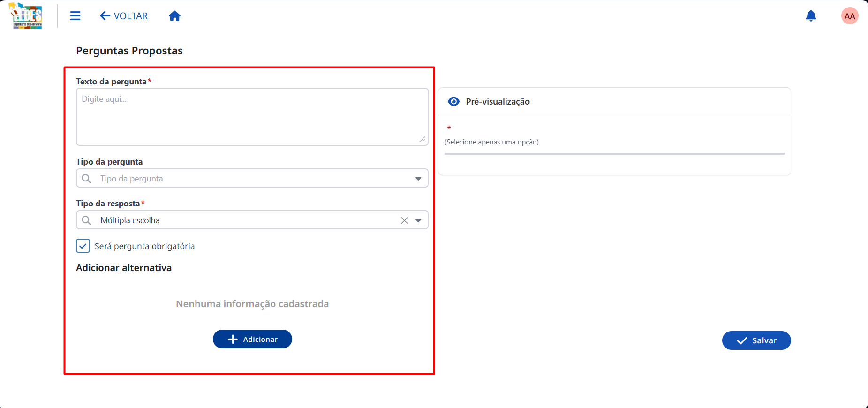Viewport: 868px width, 408px height.
Task: Open notifications bell
Action: coord(811,16)
